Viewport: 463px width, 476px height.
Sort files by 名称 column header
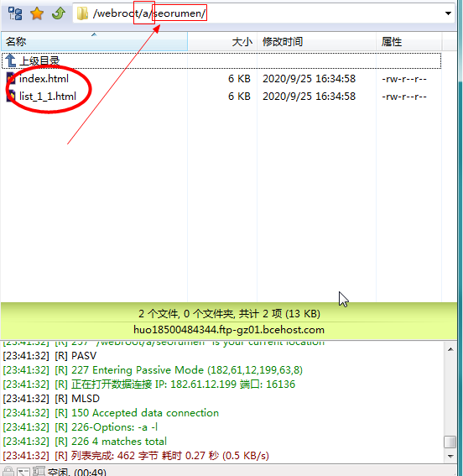[94, 42]
